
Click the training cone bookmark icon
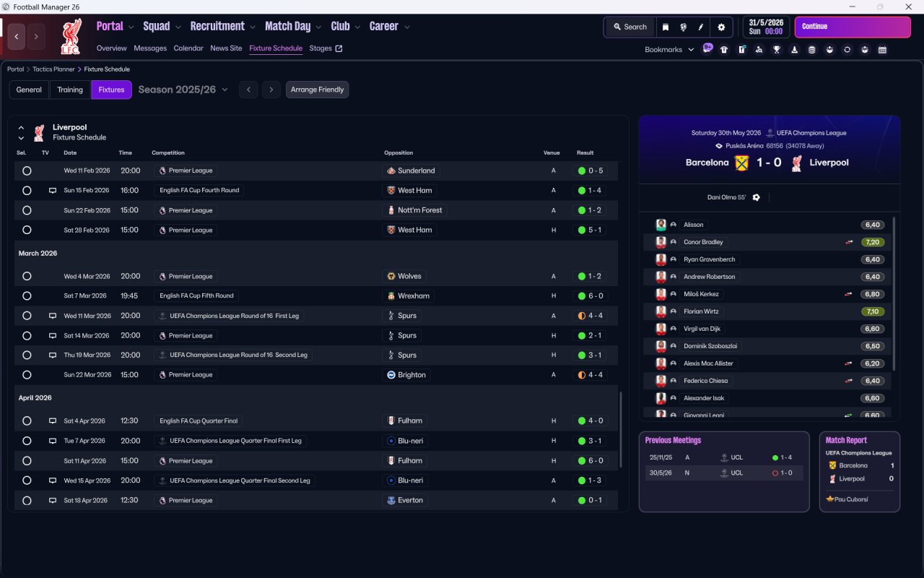click(x=794, y=50)
